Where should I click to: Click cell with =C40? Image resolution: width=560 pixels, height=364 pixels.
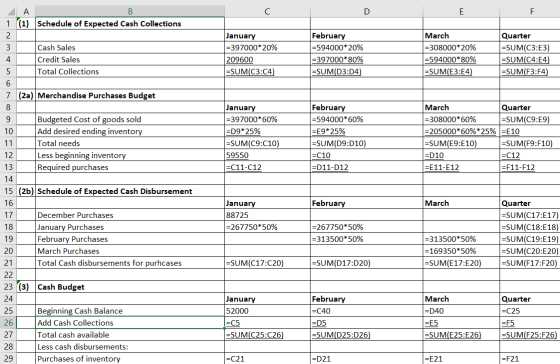[x=367, y=311]
